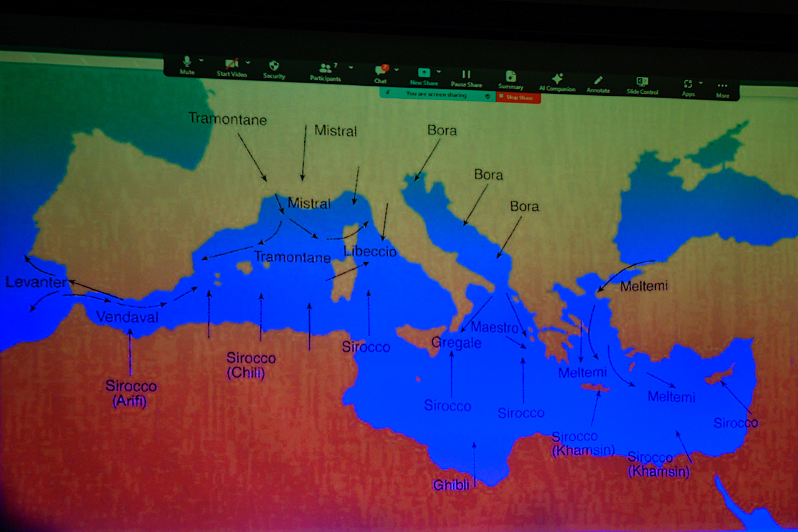Screen dimensions: 798x532
Task: Click the 'Vendaval' wind label
Action: coord(127,317)
